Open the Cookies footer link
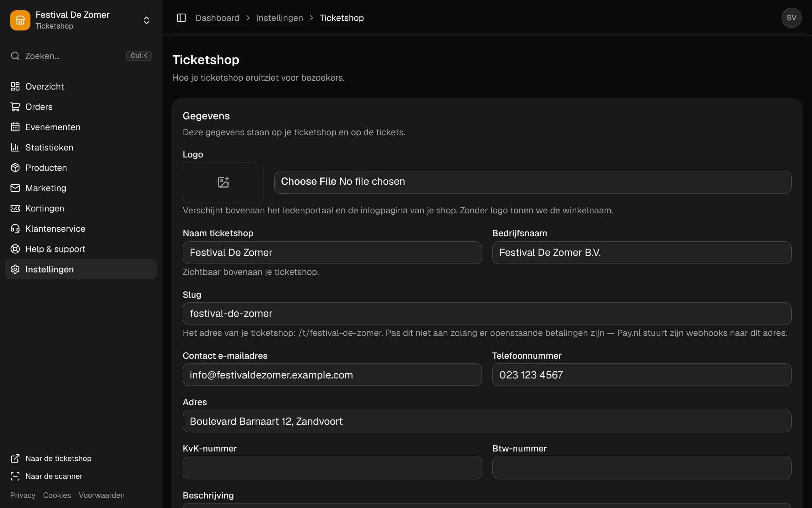 (x=57, y=495)
